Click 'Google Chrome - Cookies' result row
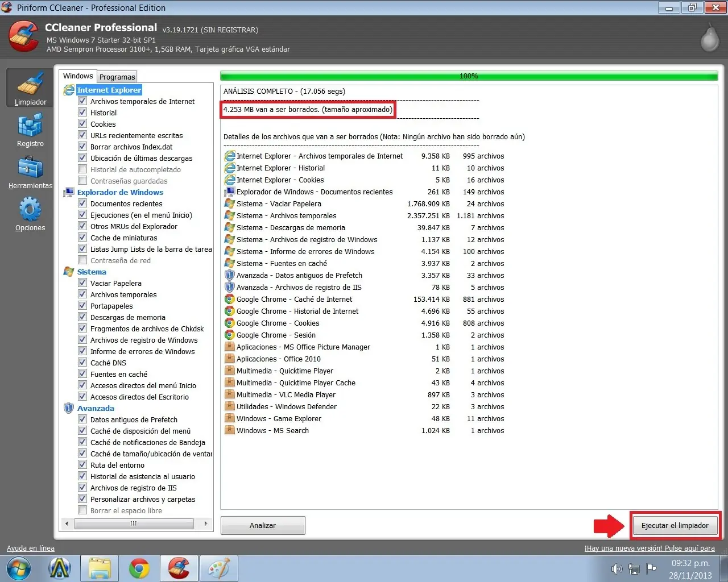 point(365,323)
